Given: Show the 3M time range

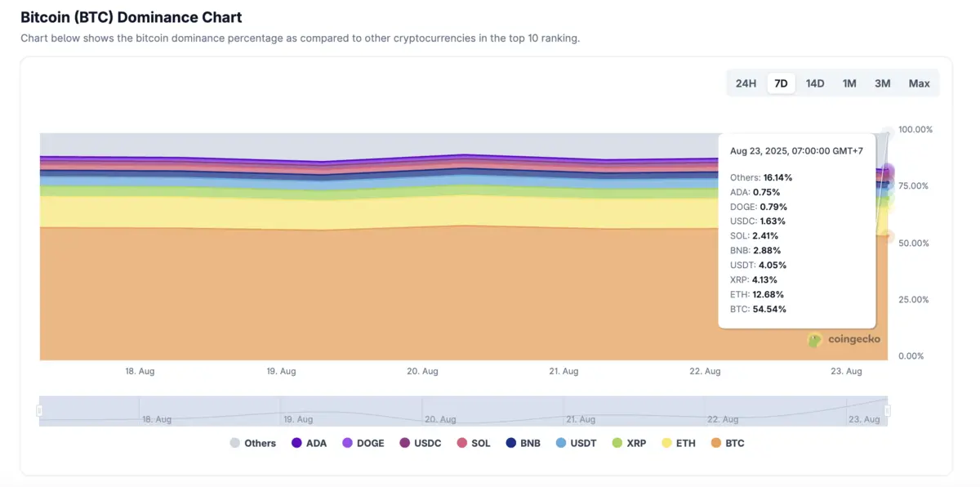Looking at the screenshot, I should point(883,83).
